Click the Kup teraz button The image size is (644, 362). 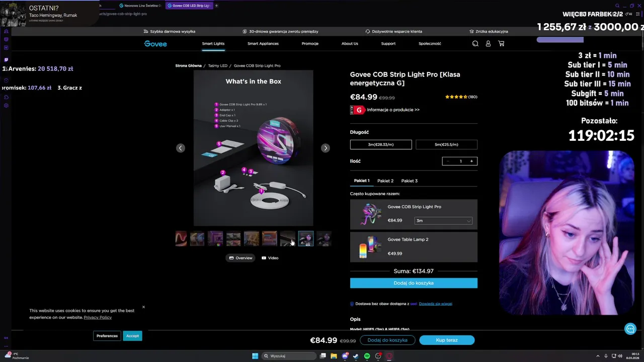click(x=447, y=340)
